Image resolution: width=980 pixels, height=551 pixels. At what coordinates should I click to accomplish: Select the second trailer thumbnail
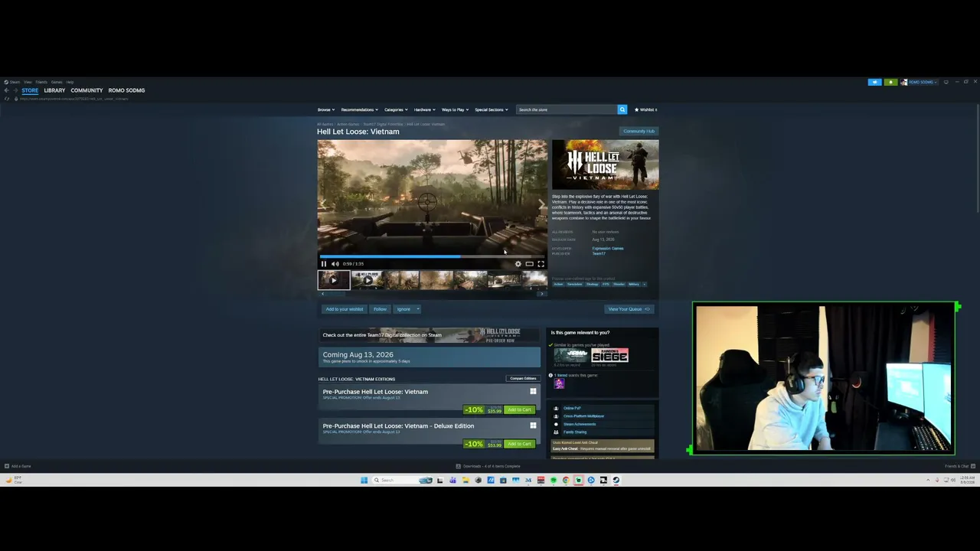point(367,280)
